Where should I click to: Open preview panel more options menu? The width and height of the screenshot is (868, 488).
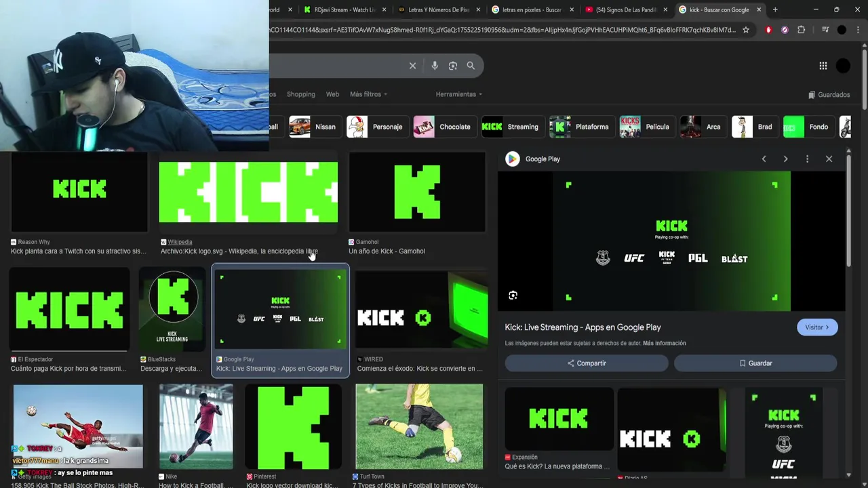pos(807,159)
